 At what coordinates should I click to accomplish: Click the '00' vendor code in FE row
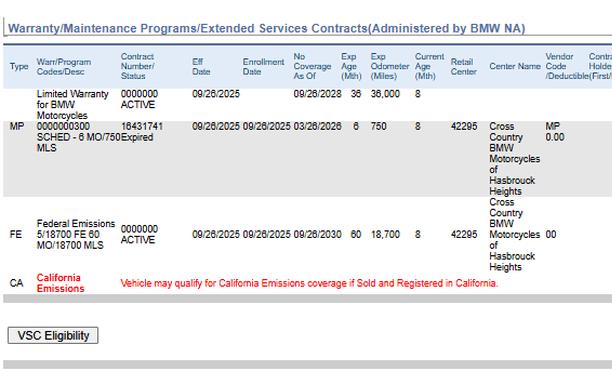(551, 235)
